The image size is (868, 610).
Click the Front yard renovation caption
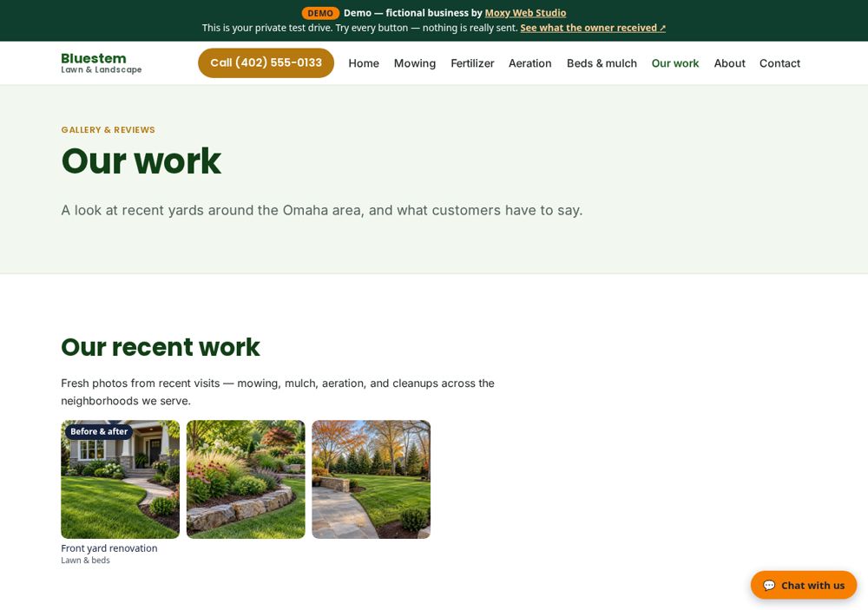(109, 548)
